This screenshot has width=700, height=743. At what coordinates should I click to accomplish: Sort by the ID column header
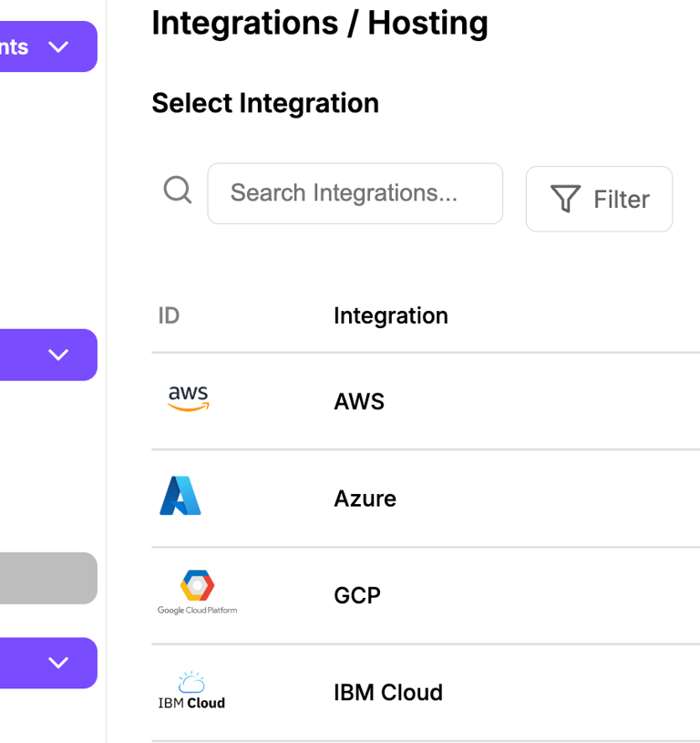tap(169, 315)
